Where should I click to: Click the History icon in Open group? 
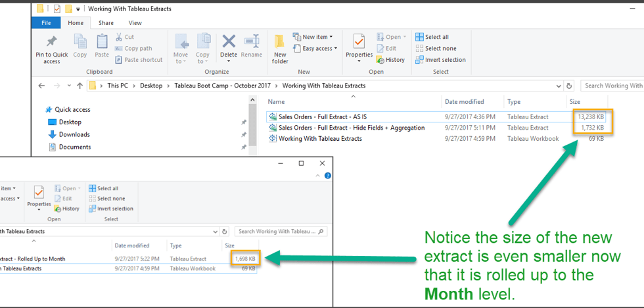(390, 60)
